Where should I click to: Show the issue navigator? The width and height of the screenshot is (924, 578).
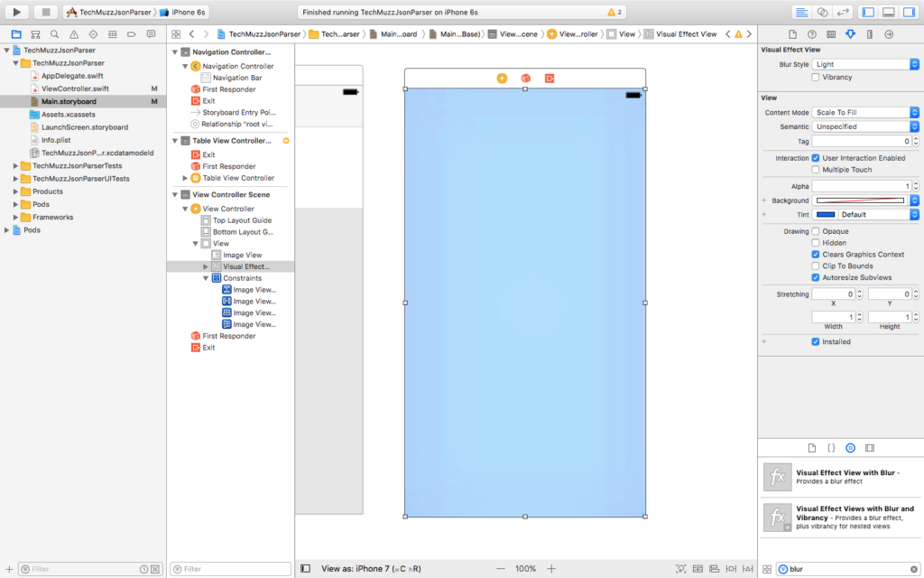point(74,34)
